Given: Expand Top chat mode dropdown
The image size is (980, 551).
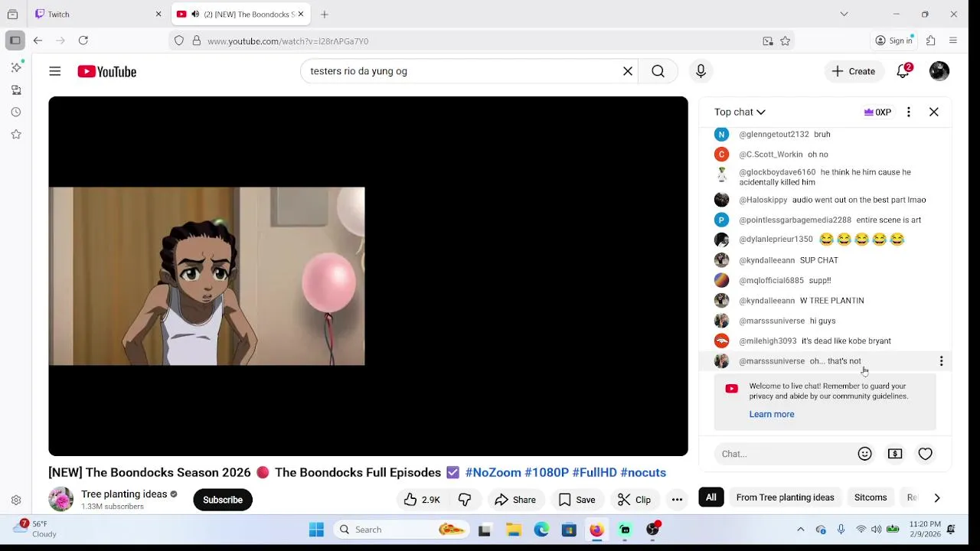Looking at the screenshot, I should 740,112.
